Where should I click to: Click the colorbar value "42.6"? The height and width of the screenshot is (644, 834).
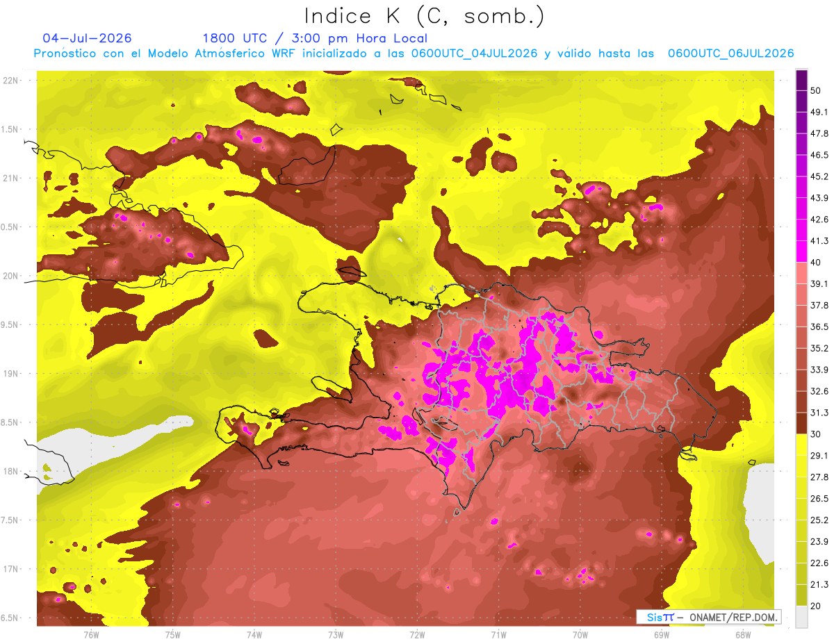[x=819, y=220]
